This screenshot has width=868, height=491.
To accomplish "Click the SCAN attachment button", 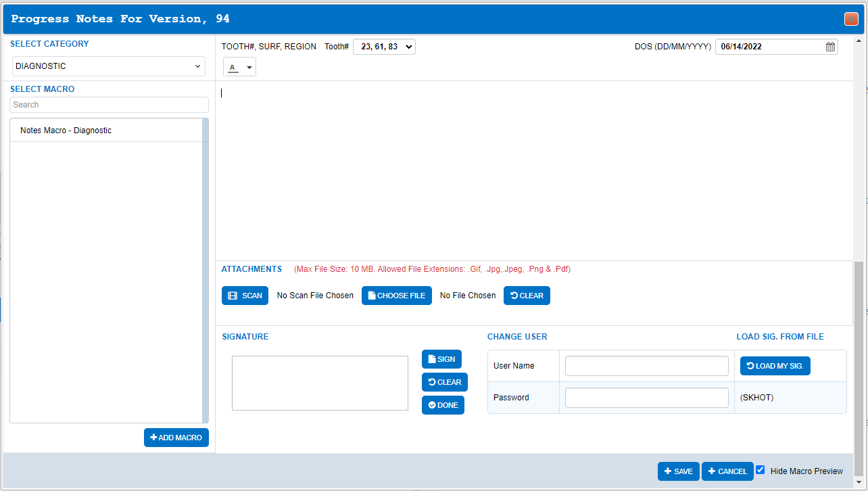I will (x=245, y=296).
